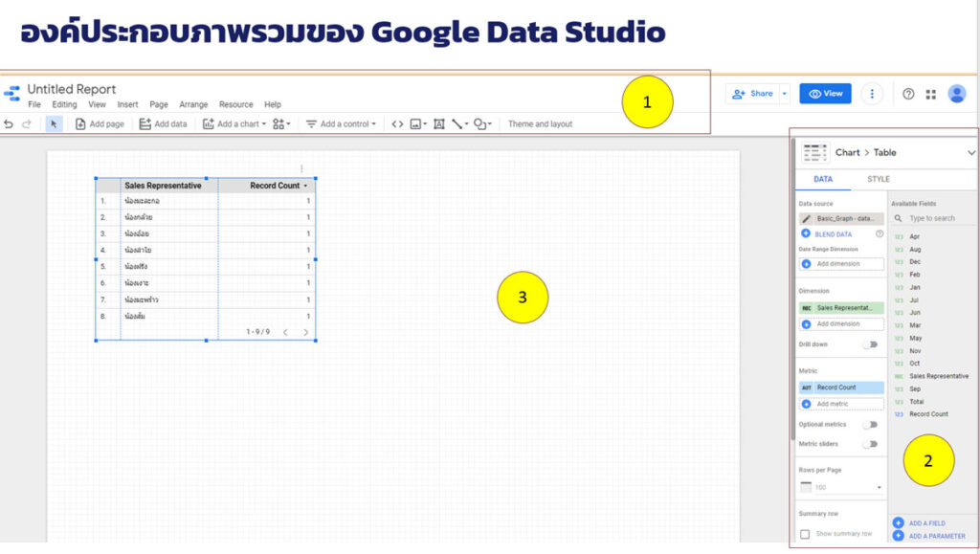This screenshot has height=554, width=980.
Task: Open the community visualizations icon menu
Action: 281,124
